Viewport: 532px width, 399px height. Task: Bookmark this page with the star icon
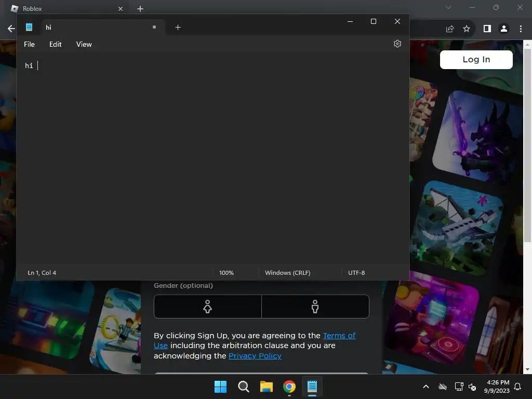point(467,29)
